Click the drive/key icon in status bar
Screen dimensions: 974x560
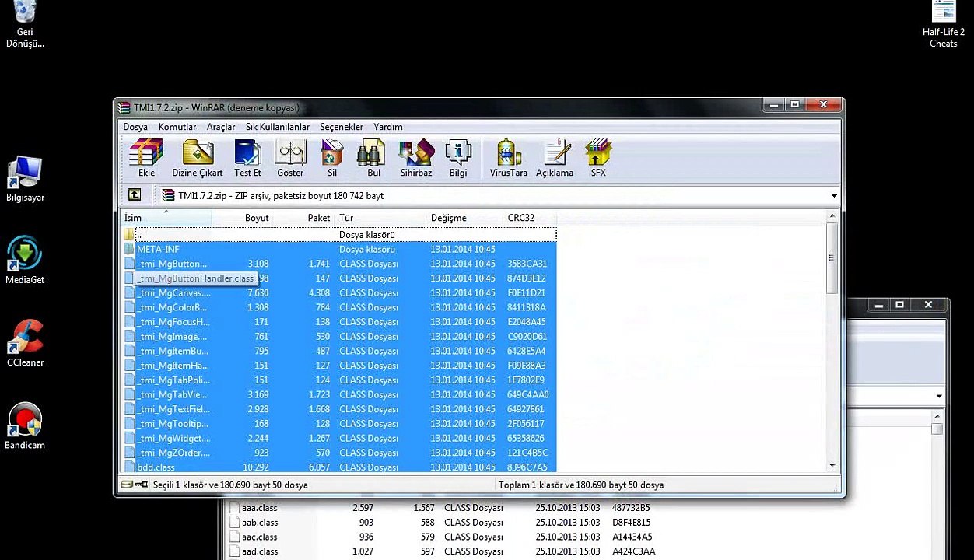[x=135, y=485]
